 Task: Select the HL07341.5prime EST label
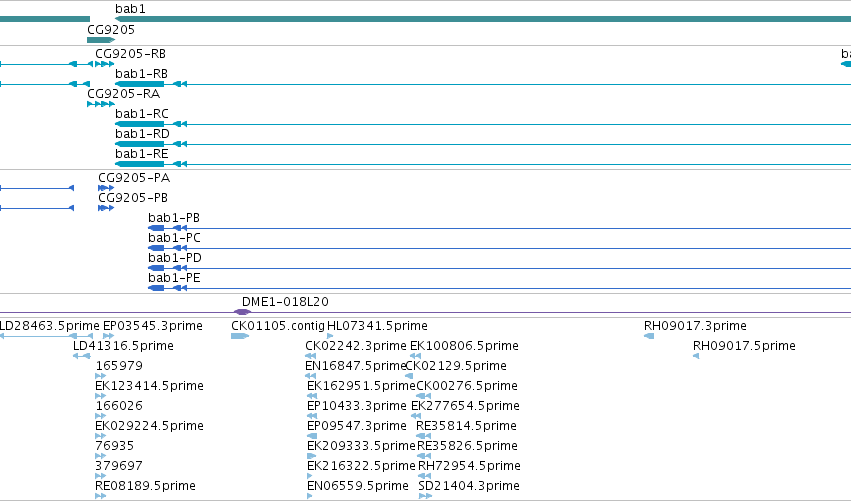click(377, 326)
